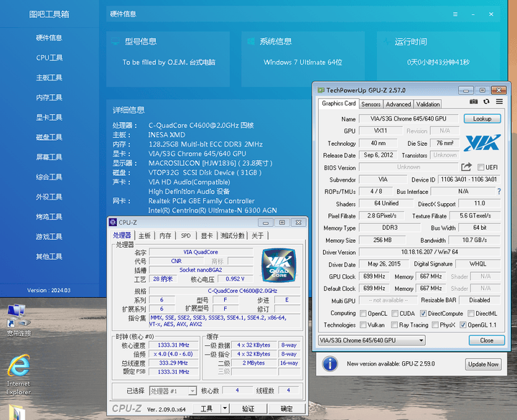The image size is (517, 420).
Task: Click the GPU-Z title bar icon
Action: [x=320, y=90]
